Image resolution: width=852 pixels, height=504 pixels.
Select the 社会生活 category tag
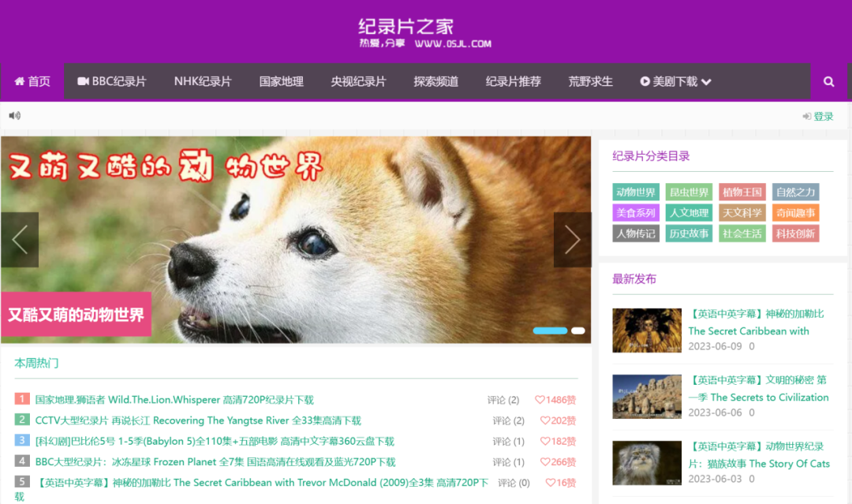point(742,233)
